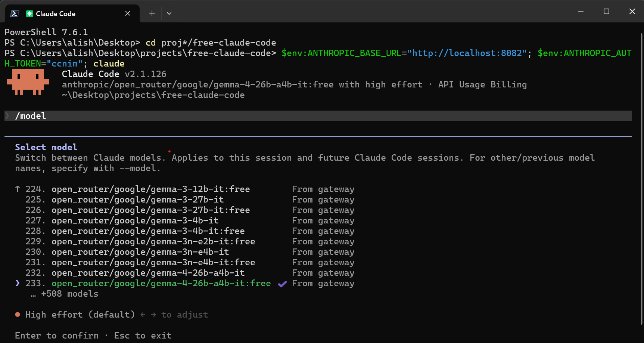The image size is (644, 343).
Task: Close the Claude Code terminal tab
Action: pyautogui.click(x=128, y=13)
